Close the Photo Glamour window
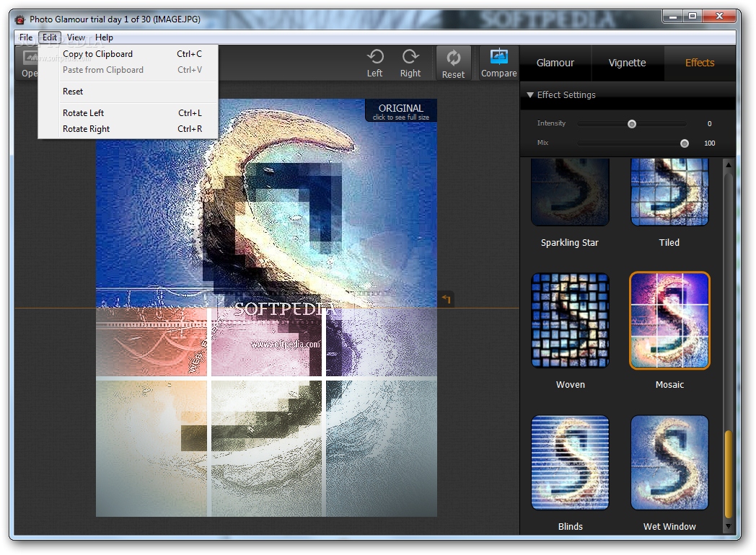This screenshot has width=756, height=555. 719,17
